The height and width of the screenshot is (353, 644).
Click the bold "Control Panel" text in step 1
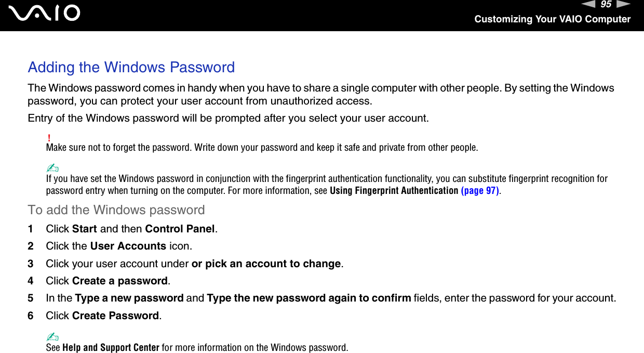click(180, 229)
